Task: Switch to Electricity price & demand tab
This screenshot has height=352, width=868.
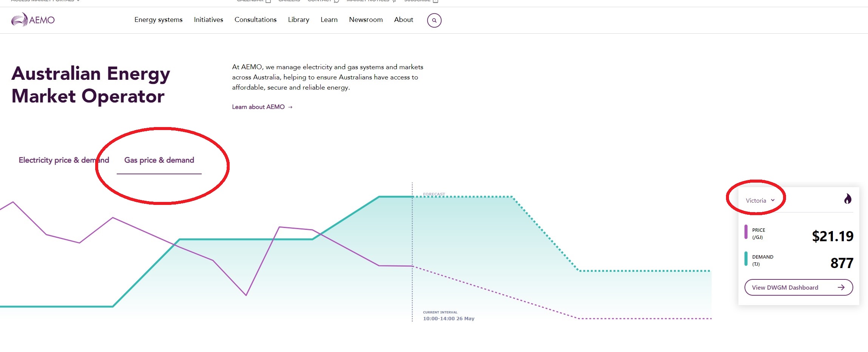Action: tap(63, 160)
